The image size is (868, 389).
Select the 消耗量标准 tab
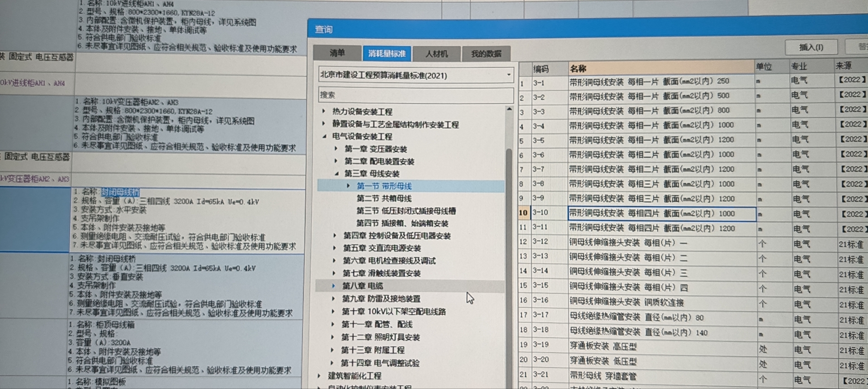pos(387,53)
